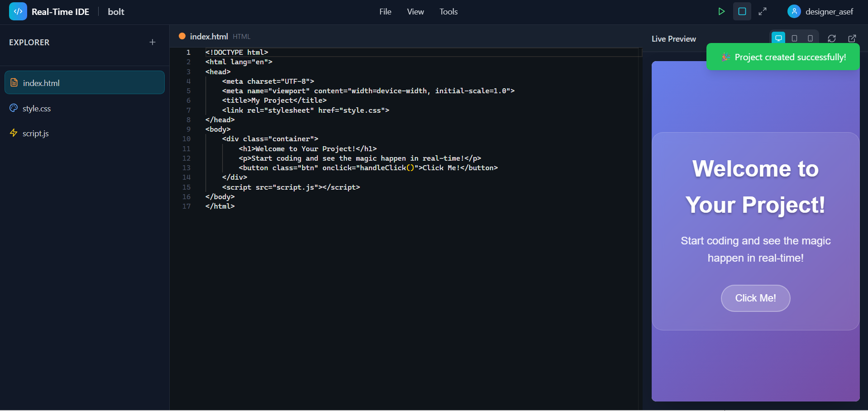Dismiss the "Project created successfully!" notification

pos(783,57)
